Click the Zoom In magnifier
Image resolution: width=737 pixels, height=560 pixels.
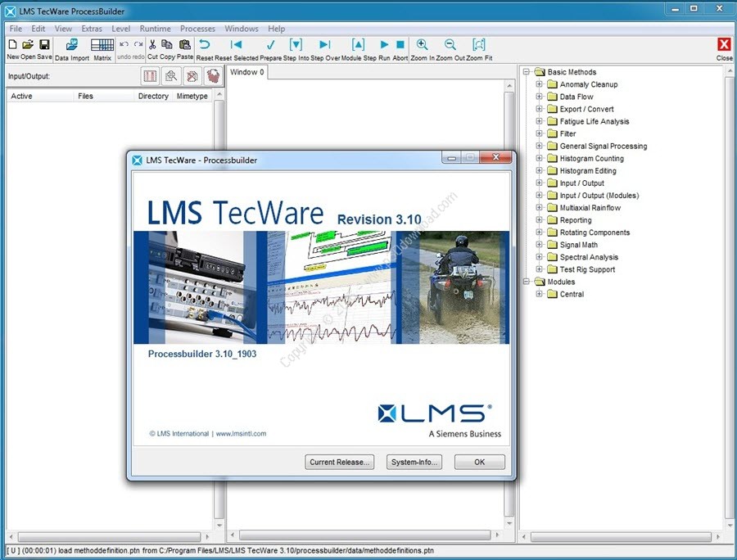[422, 45]
